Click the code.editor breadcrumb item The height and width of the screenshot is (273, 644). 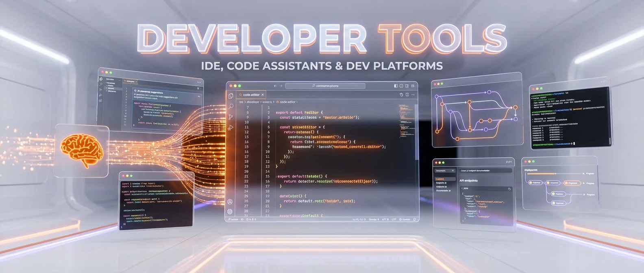(287, 102)
